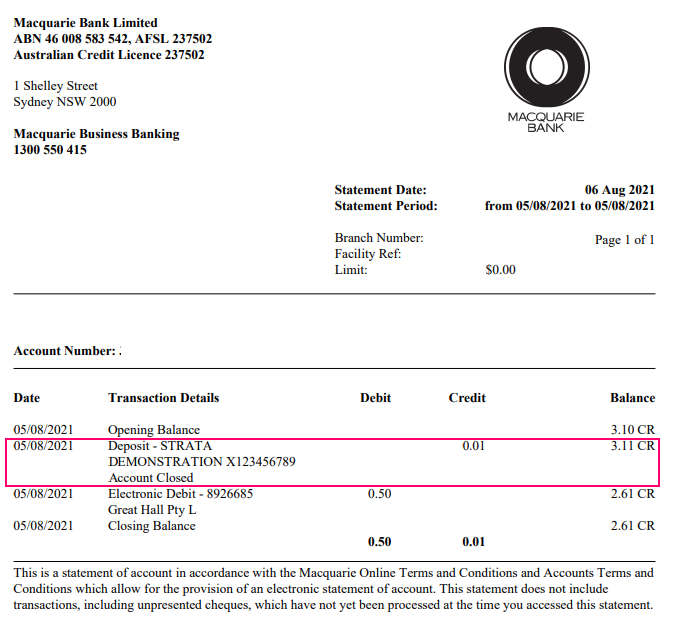Click the Balance column header

[632, 398]
